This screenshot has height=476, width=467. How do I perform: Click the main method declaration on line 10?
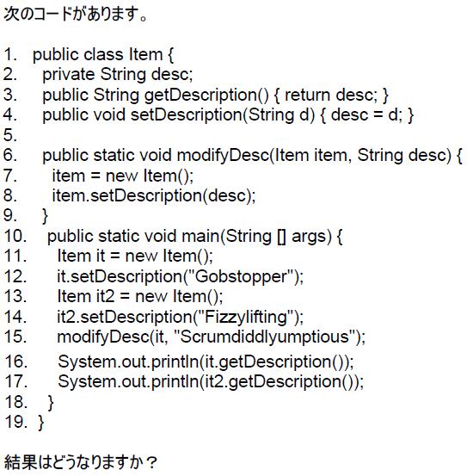195,237
